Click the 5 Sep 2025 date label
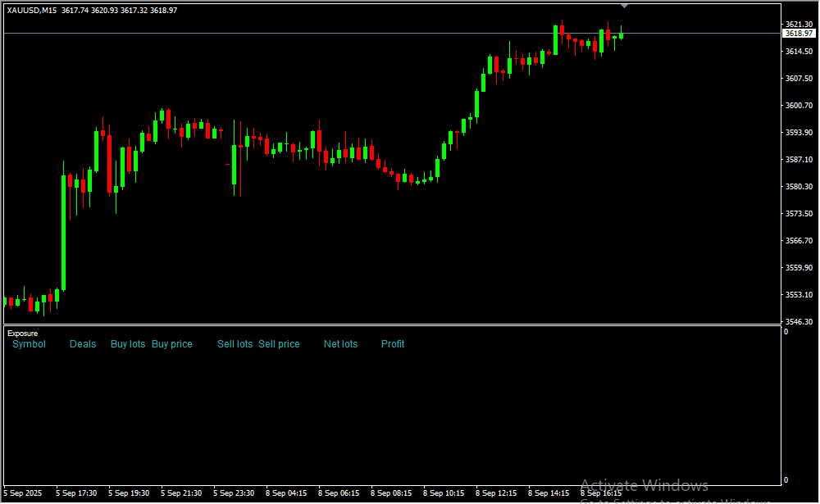Viewport: 820px width, 504px height. 25,493
